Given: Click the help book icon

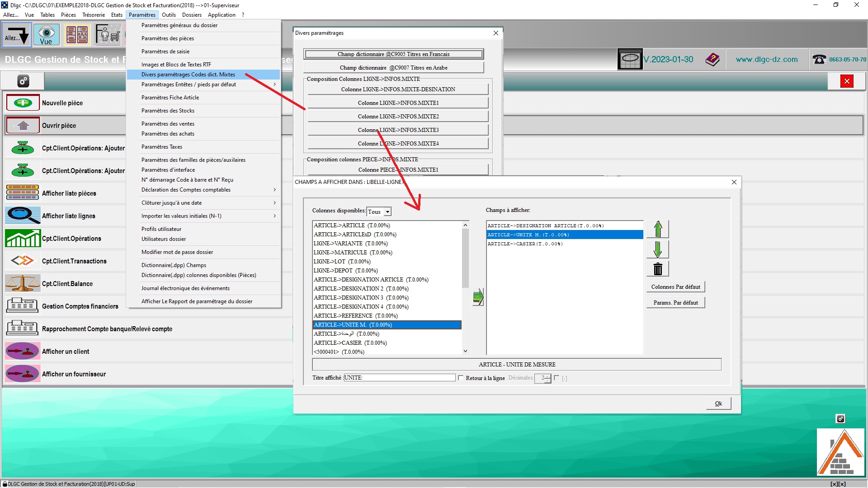Looking at the screenshot, I should 712,59.
